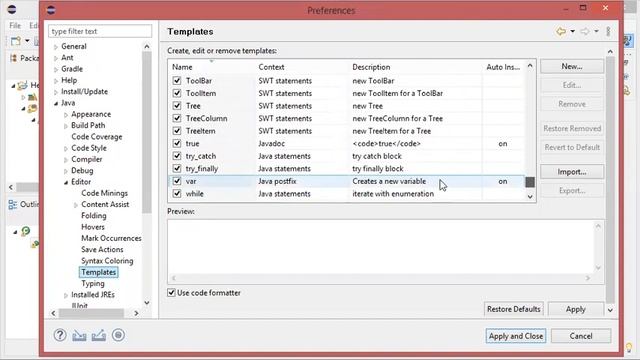
Task: Select the while template row
Action: tap(346, 194)
